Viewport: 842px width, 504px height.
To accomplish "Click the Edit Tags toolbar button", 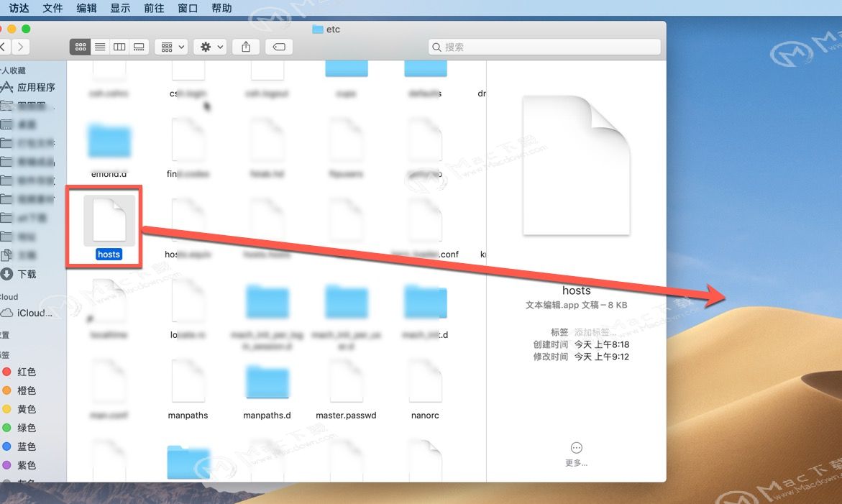I will point(279,47).
